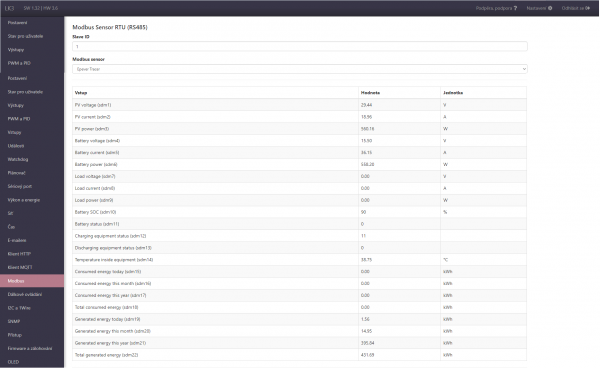Screen dimensions: 600x368
Task: Go to the Události section
Action: [16, 146]
